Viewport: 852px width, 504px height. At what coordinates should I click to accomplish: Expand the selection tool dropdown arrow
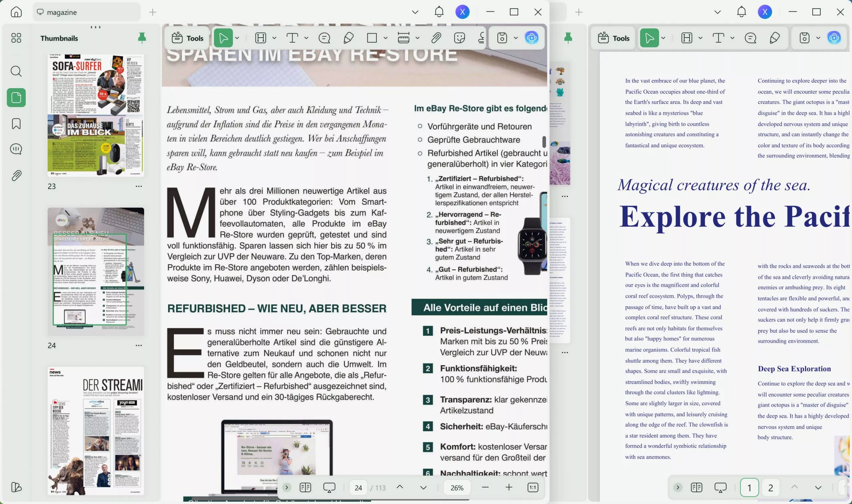pos(237,38)
